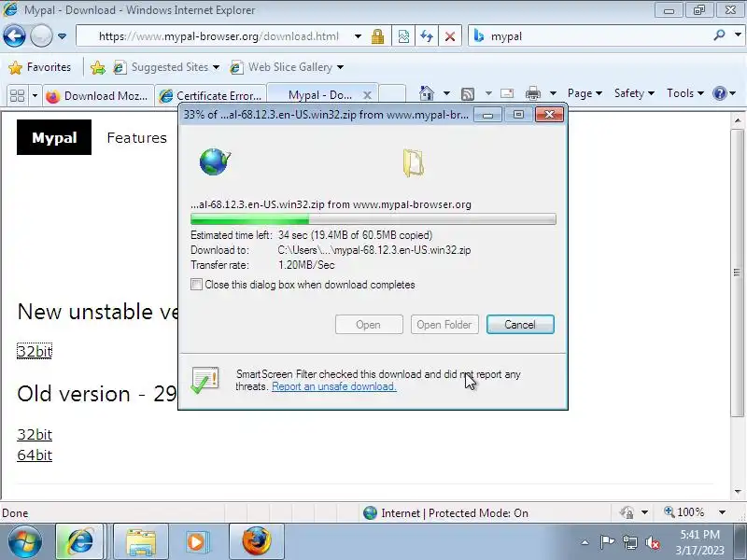This screenshot has height=560, width=747.
Task: Select the Mypal - Do... tab
Action: pyautogui.click(x=319, y=95)
